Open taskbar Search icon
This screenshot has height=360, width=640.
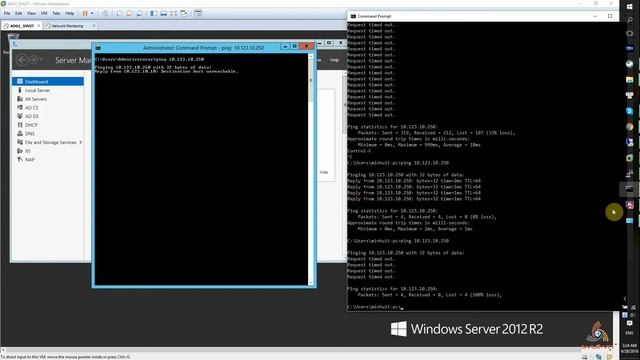[x=629, y=20]
